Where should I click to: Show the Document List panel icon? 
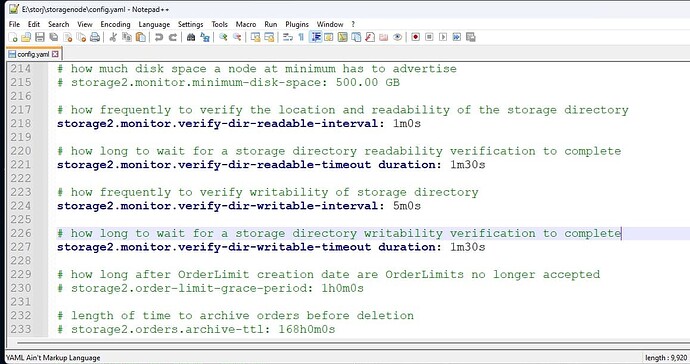click(356, 37)
